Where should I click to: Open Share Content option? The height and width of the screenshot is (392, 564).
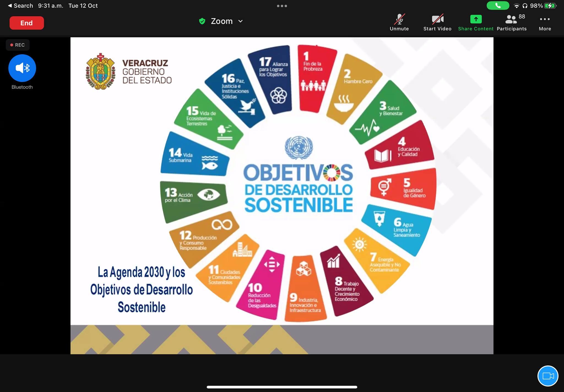click(x=476, y=22)
